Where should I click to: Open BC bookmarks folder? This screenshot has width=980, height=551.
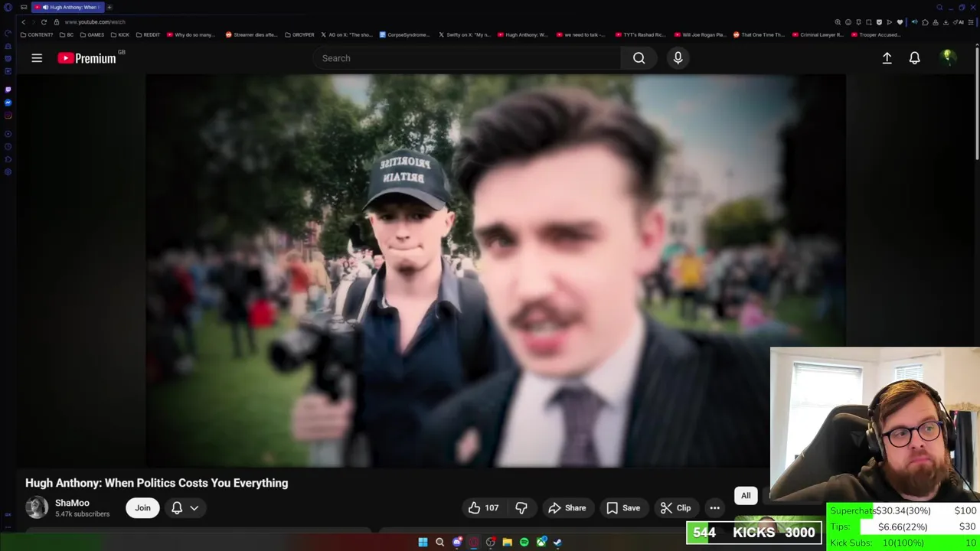pyautogui.click(x=67, y=34)
